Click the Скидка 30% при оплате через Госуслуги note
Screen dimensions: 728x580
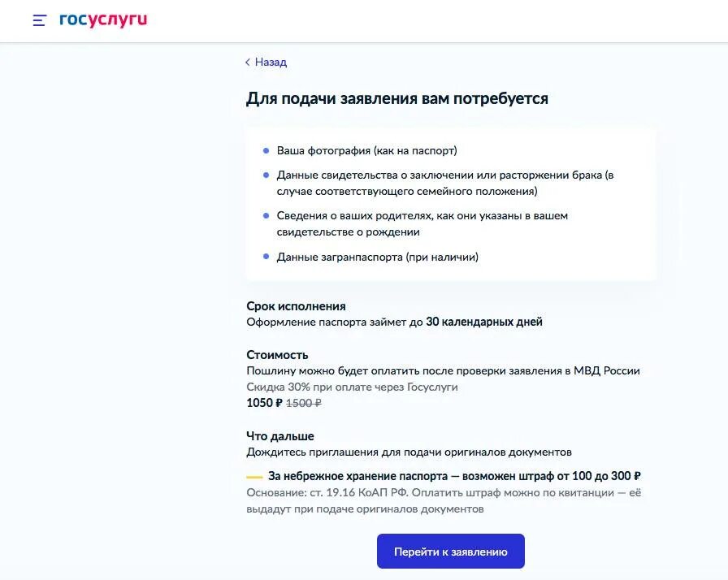352,387
